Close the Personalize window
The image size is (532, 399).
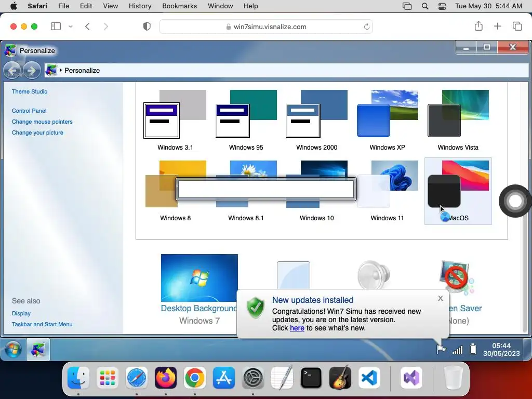pos(513,47)
